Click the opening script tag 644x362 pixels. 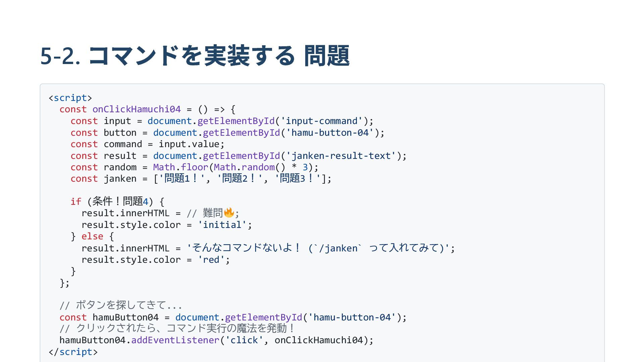(70, 98)
